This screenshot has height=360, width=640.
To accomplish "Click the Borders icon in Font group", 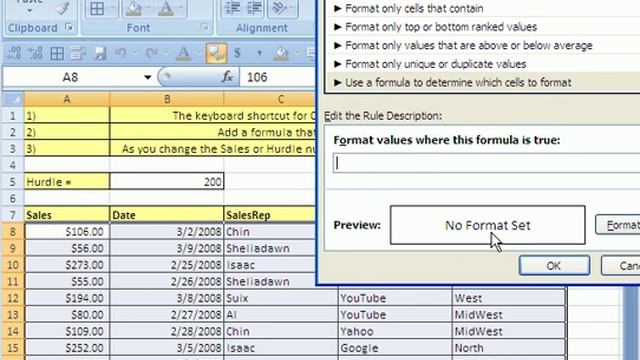I will (97, 9).
